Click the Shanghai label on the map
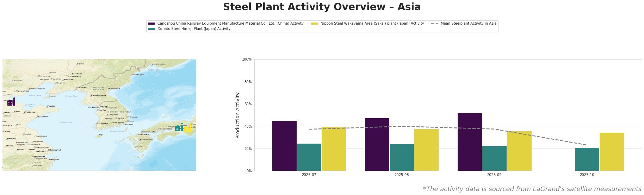 pos(54,150)
